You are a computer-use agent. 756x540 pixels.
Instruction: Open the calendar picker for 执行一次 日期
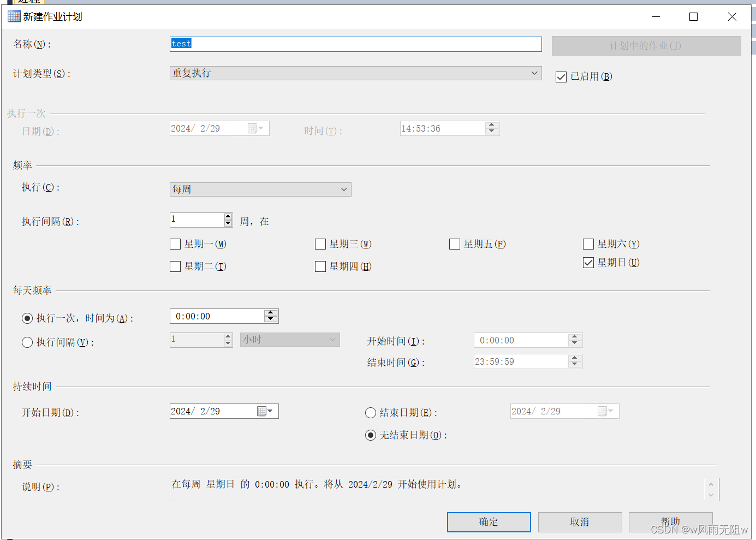(x=256, y=128)
